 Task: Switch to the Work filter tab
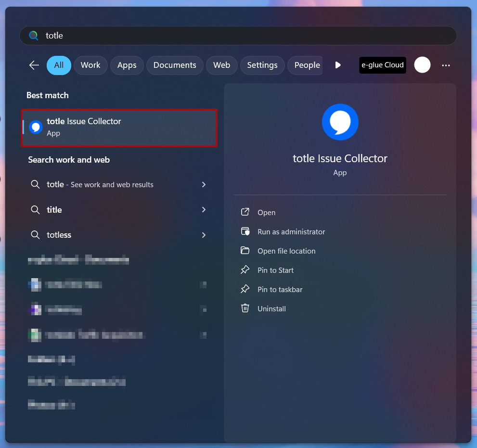point(90,65)
